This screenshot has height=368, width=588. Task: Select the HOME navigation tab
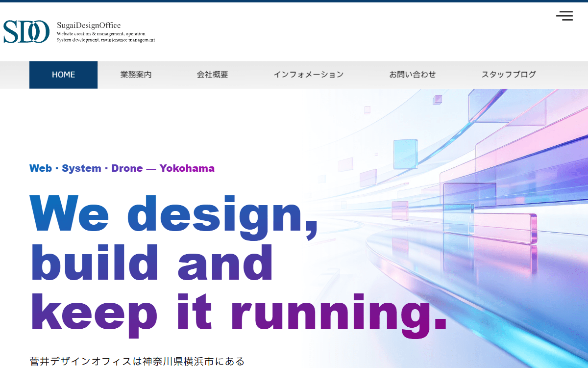click(x=64, y=75)
